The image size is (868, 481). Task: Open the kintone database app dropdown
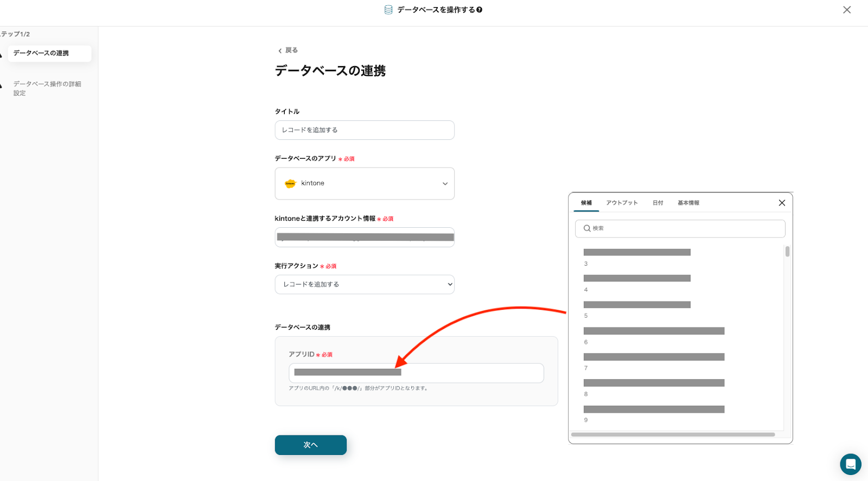point(365,183)
